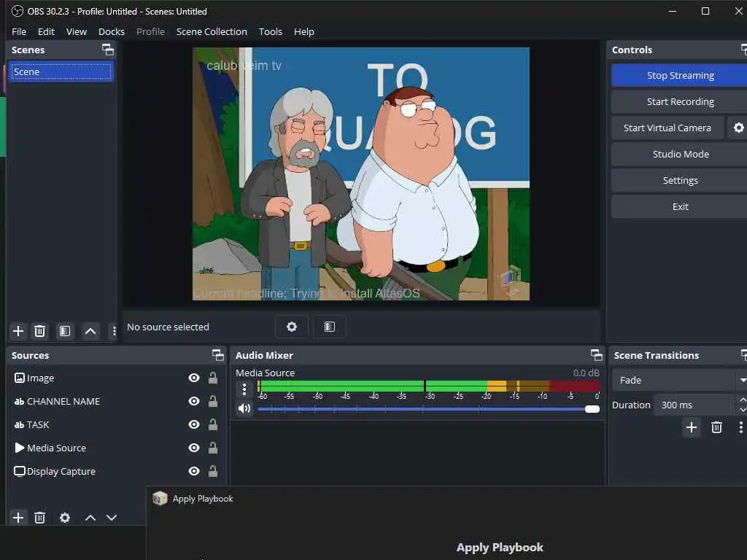Open Settings from Controls

680,180
